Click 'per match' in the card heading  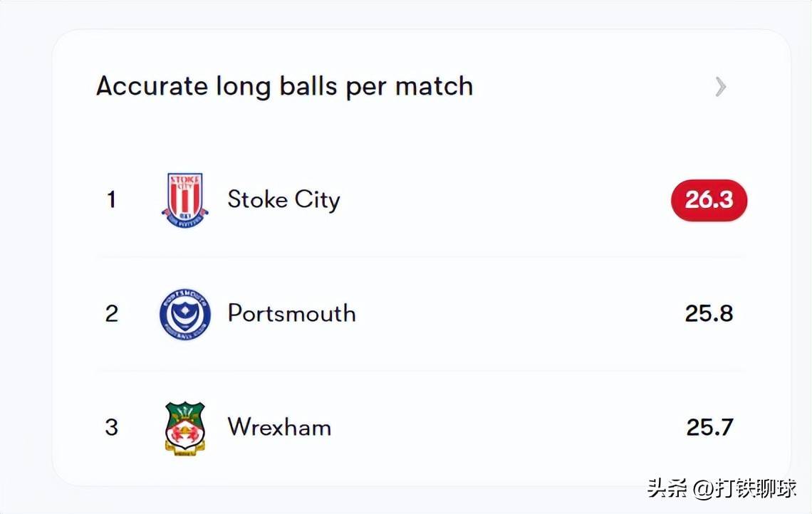[x=410, y=87]
